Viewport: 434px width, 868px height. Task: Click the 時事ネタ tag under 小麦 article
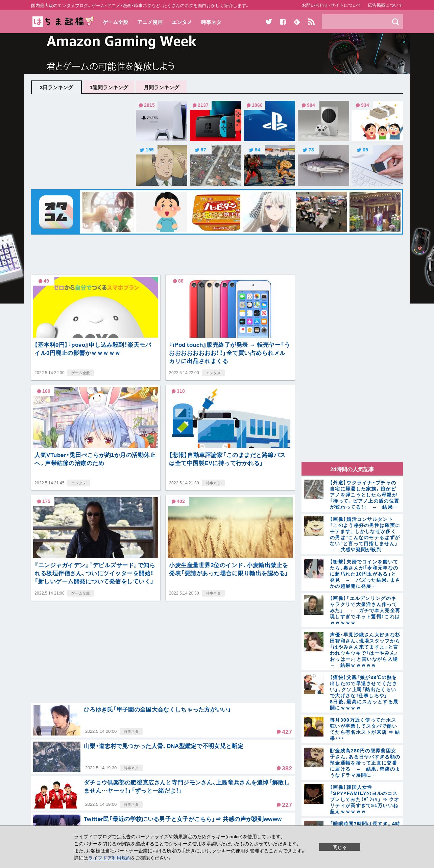[x=213, y=593]
